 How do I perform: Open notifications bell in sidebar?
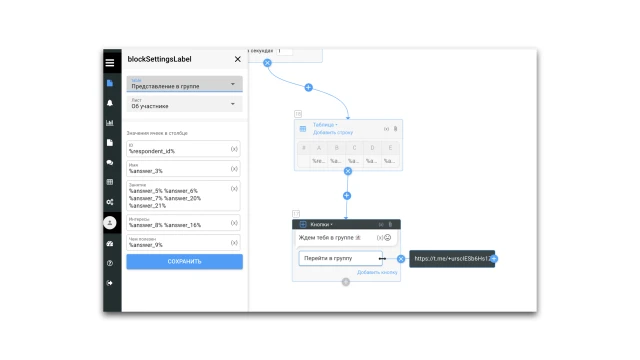click(110, 103)
